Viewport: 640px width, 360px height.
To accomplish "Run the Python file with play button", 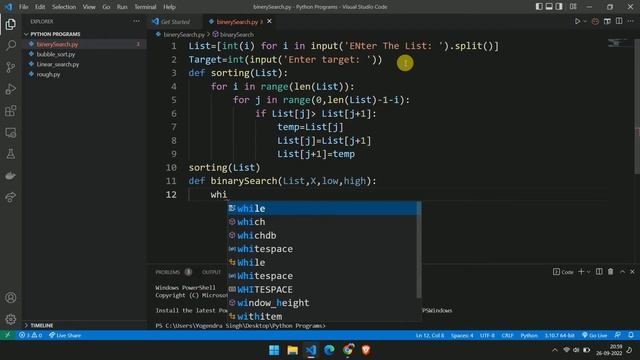I will pos(577,21).
